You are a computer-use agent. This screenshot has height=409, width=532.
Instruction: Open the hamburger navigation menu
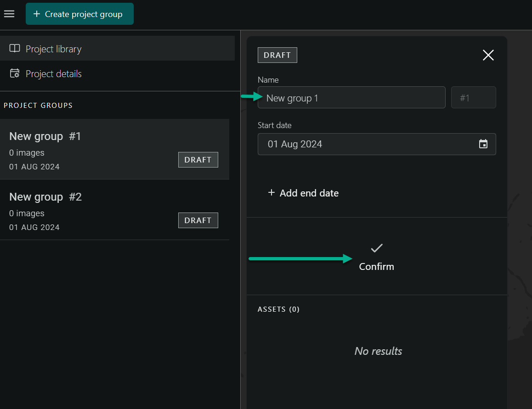[x=9, y=14]
